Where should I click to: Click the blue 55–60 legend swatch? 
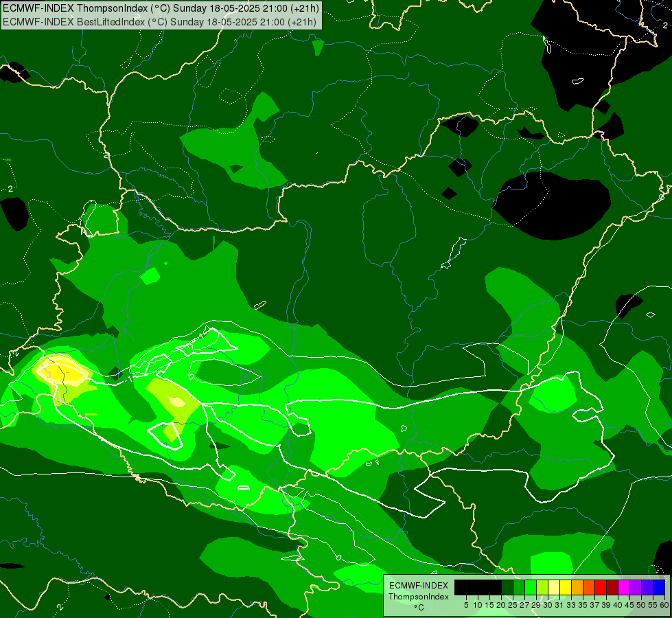click(x=659, y=587)
